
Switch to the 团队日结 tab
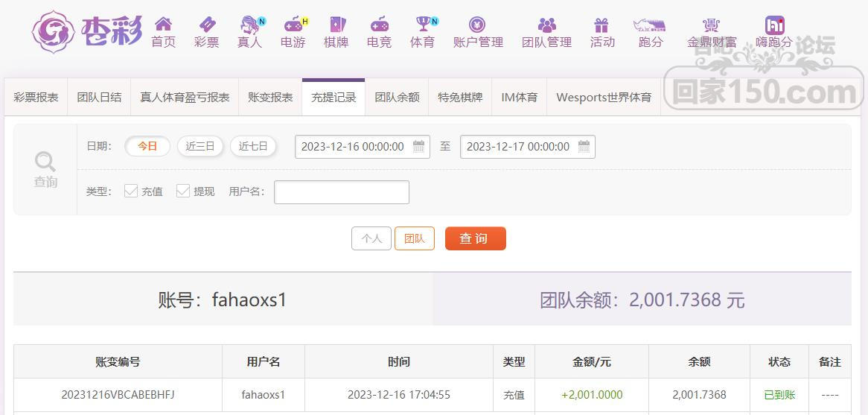click(99, 98)
